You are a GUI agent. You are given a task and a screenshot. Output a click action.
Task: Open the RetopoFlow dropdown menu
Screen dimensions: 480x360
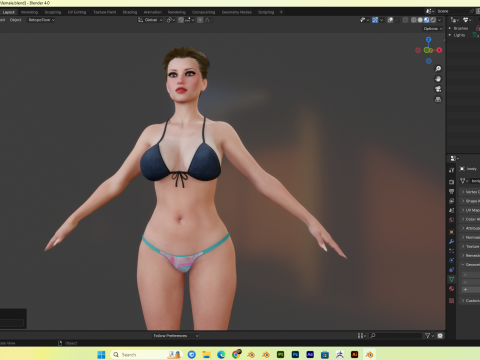pos(41,20)
